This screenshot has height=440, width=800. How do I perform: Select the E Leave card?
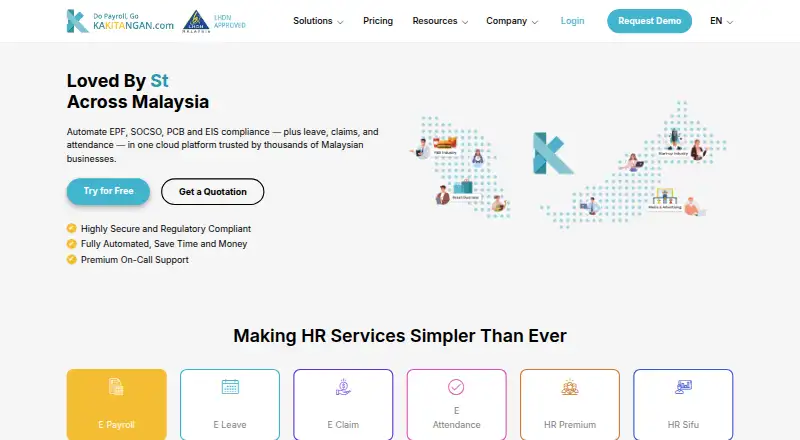[x=230, y=404]
